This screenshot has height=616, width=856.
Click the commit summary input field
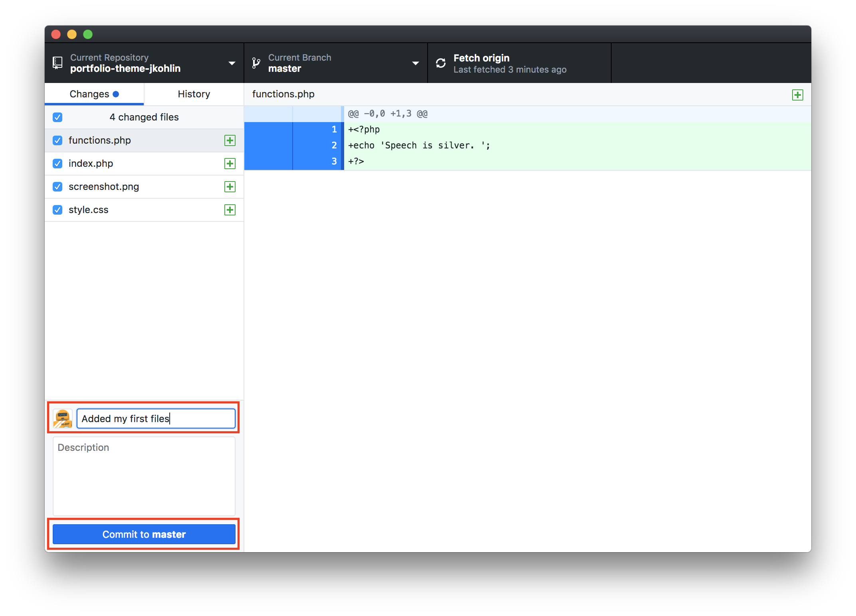pos(156,419)
